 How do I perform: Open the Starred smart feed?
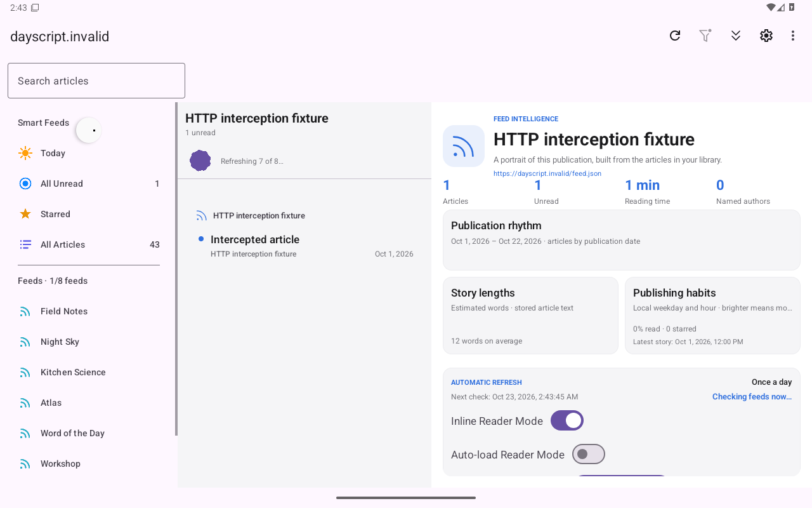click(x=89, y=214)
